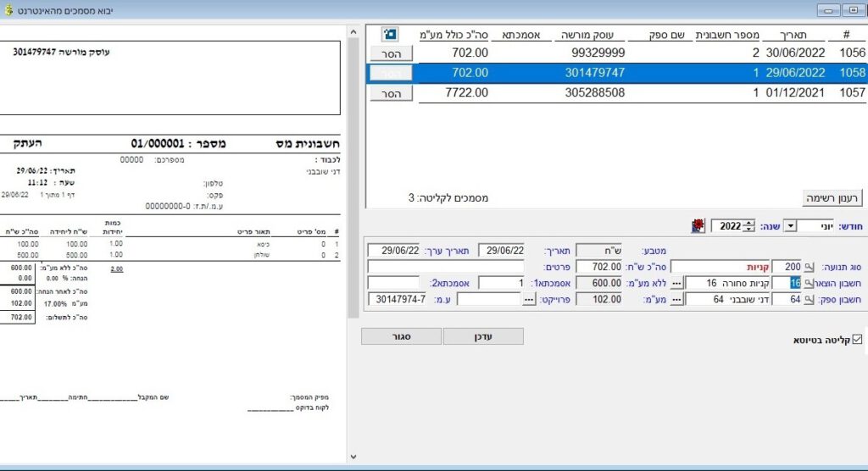Click the app icon in the title bar

tap(8, 10)
